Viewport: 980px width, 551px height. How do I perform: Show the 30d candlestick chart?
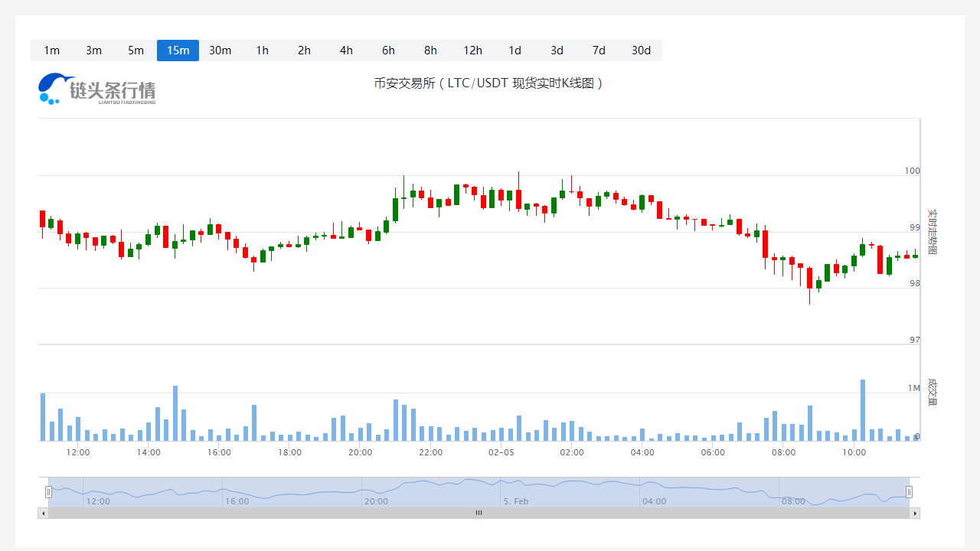641,51
